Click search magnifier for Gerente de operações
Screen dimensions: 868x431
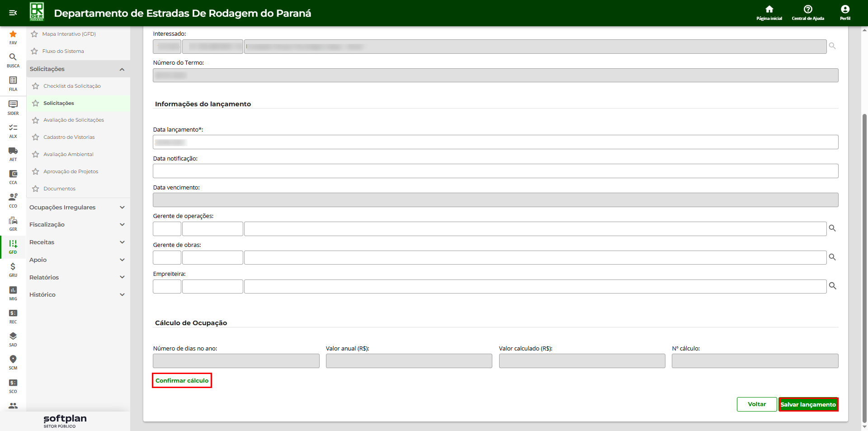[832, 228]
